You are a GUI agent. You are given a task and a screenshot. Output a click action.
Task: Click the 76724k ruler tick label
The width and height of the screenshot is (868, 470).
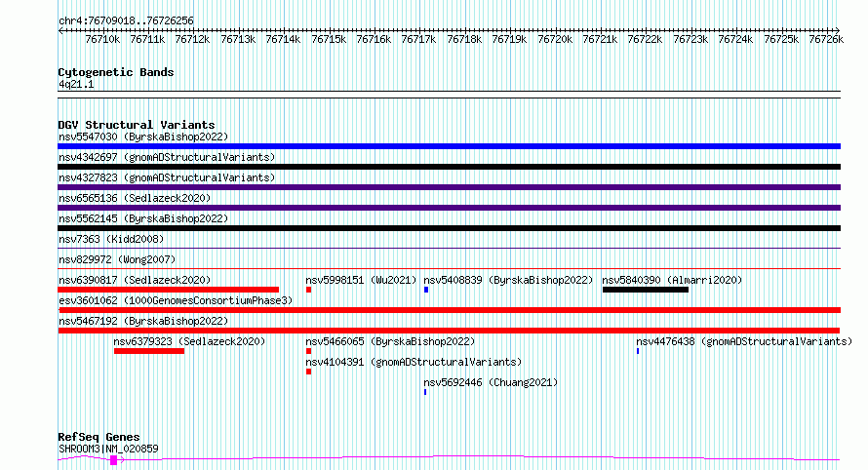pyautogui.click(x=735, y=39)
